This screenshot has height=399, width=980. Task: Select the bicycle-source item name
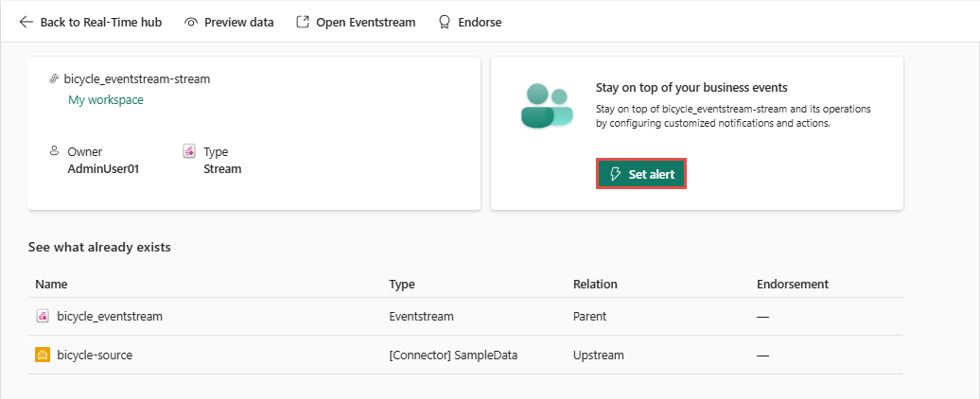(x=95, y=356)
